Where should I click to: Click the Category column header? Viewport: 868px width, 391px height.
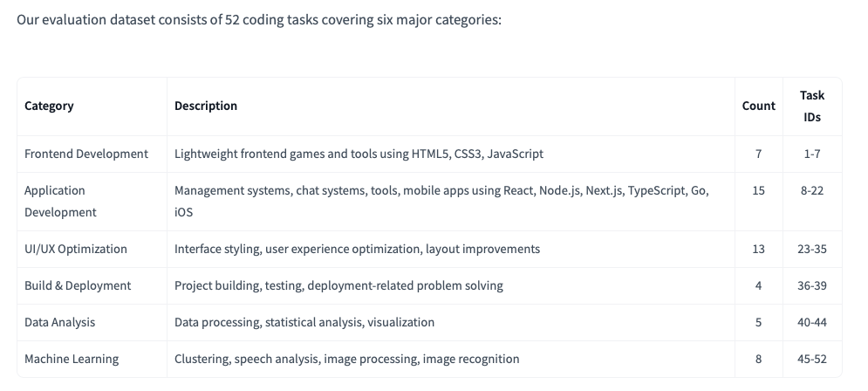(49, 106)
